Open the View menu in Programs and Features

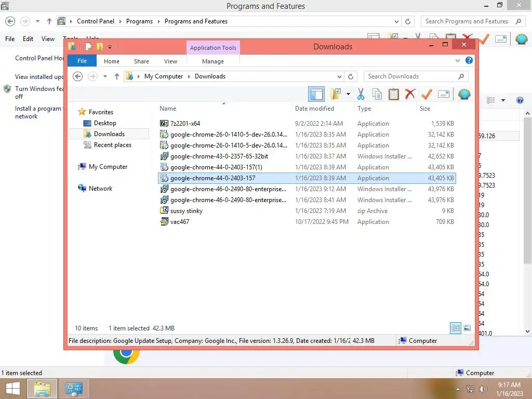48,38
